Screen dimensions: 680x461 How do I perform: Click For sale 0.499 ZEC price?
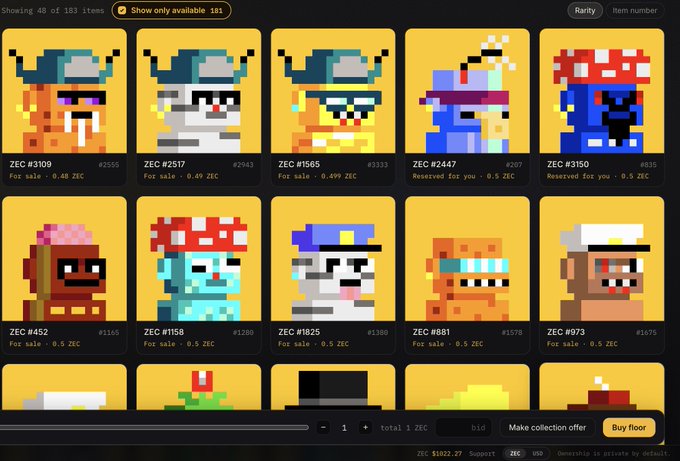[x=317, y=176]
